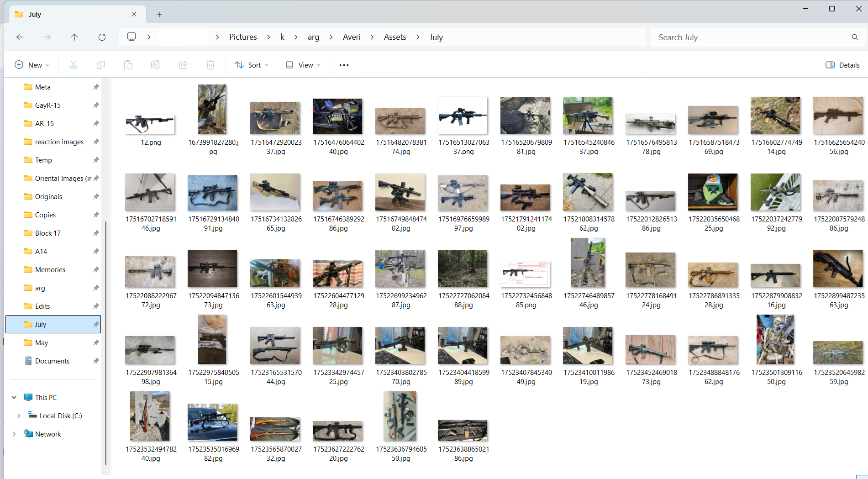
Task: Navigate up one folder level
Action: (74, 37)
